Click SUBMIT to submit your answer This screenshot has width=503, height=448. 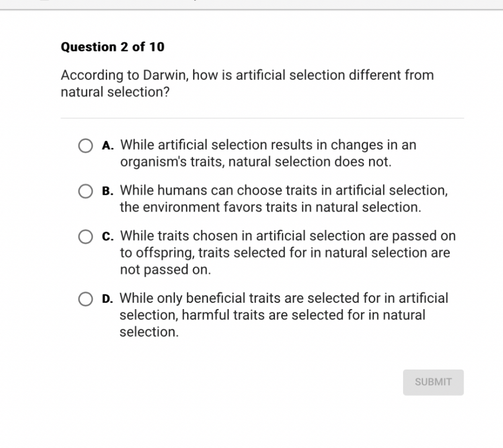[x=433, y=382]
